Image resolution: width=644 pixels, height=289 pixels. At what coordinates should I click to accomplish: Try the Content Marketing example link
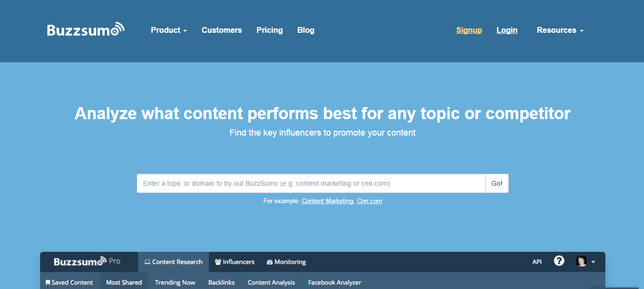pos(328,201)
